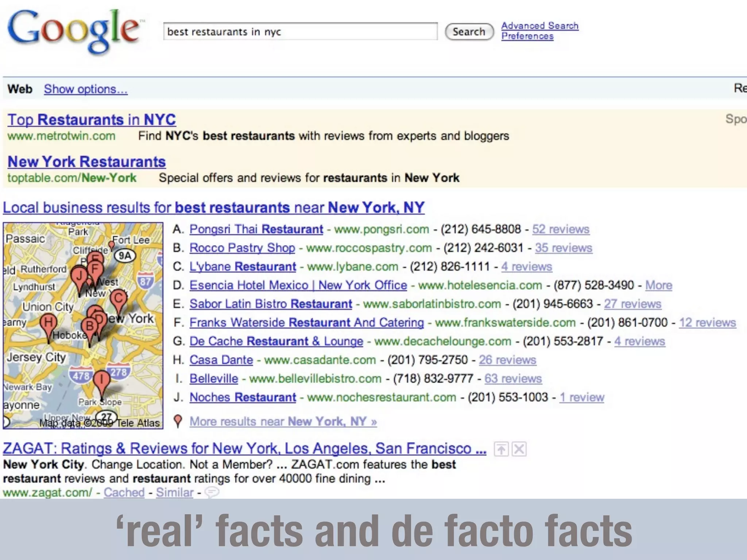This screenshot has width=747, height=560.
Task: Open Preferences link
Action: tap(527, 36)
